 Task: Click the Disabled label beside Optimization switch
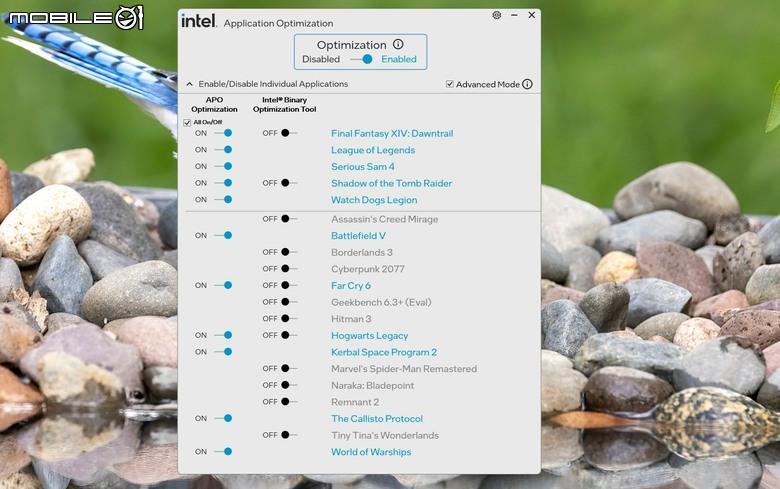[x=321, y=59]
